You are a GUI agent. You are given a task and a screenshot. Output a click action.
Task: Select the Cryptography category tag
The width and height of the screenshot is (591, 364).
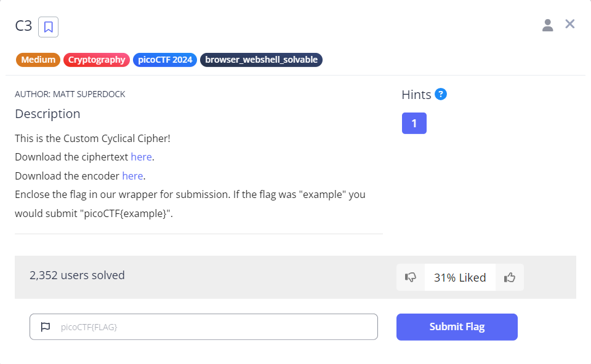tap(96, 60)
